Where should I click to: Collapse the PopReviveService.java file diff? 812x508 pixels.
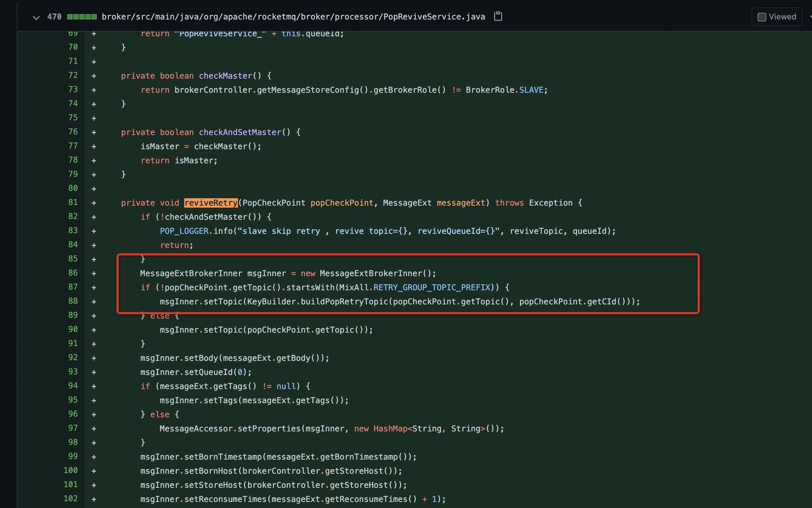pyautogui.click(x=36, y=17)
